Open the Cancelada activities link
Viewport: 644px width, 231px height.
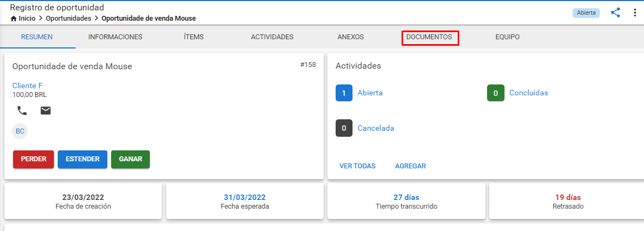[x=376, y=128]
